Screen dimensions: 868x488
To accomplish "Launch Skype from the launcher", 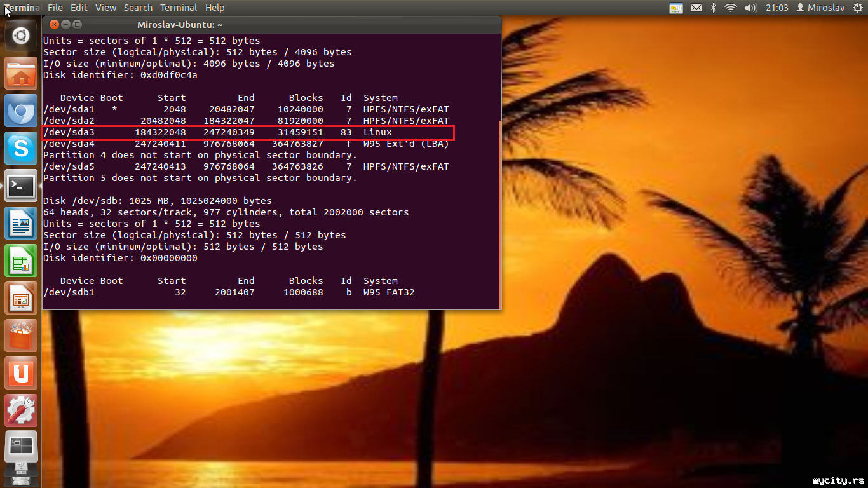I will tap(21, 149).
